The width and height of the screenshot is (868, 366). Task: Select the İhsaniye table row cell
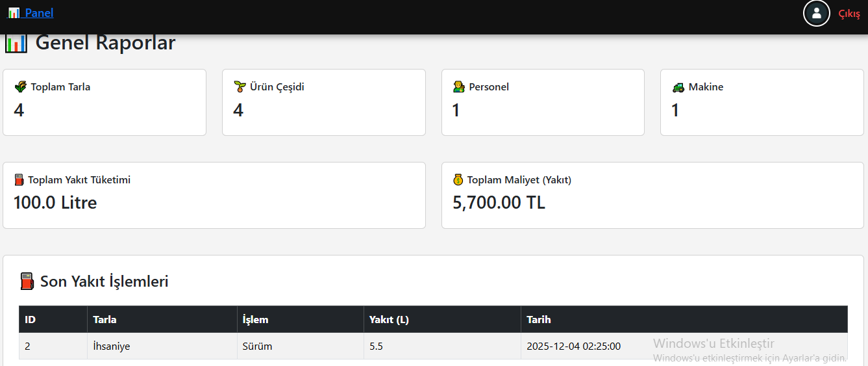point(112,346)
